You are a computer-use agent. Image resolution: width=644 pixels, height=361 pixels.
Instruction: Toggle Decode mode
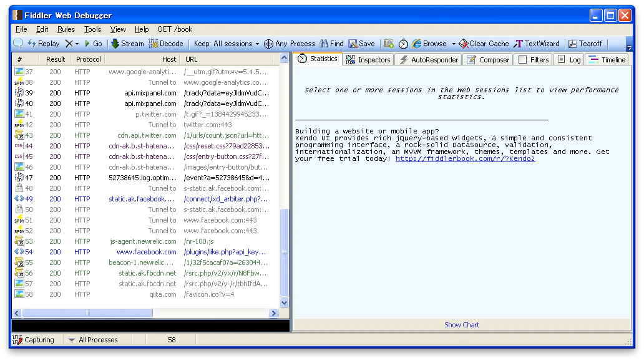(x=166, y=44)
